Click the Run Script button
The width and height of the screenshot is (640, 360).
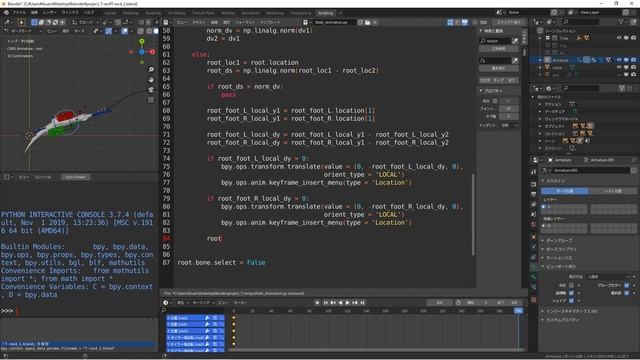[x=509, y=22]
